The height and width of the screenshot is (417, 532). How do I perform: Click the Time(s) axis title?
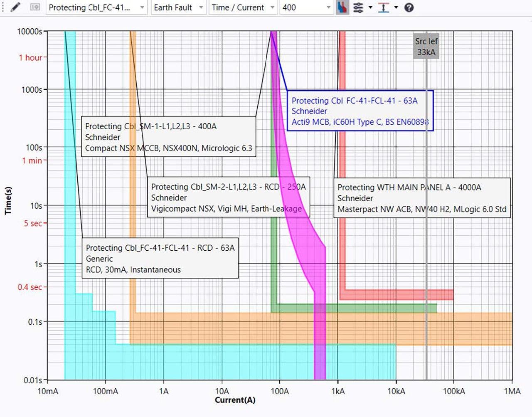coord(8,200)
